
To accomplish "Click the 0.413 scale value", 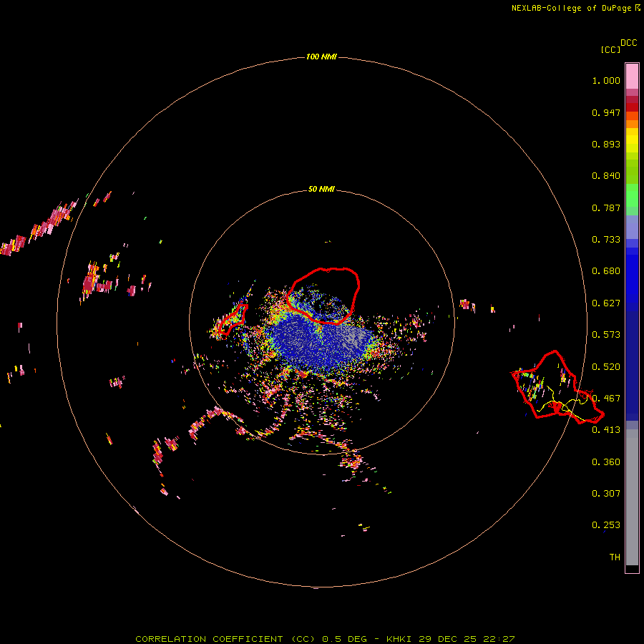I will [x=606, y=430].
